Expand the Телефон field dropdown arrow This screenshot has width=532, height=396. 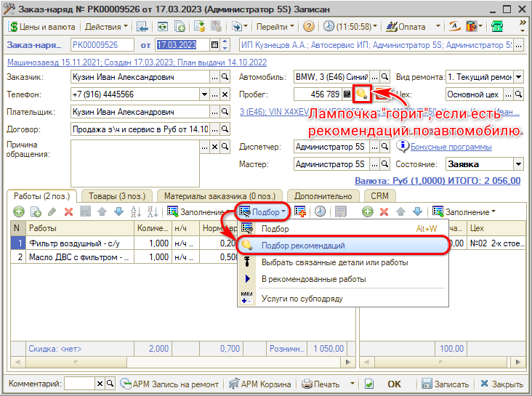tap(203, 94)
